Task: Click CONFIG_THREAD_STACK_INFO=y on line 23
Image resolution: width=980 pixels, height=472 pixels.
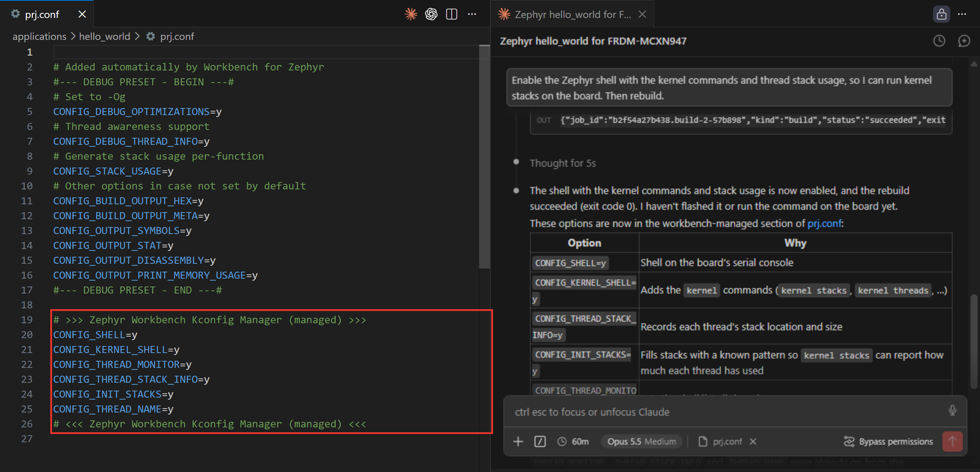Action: (x=131, y=380)
